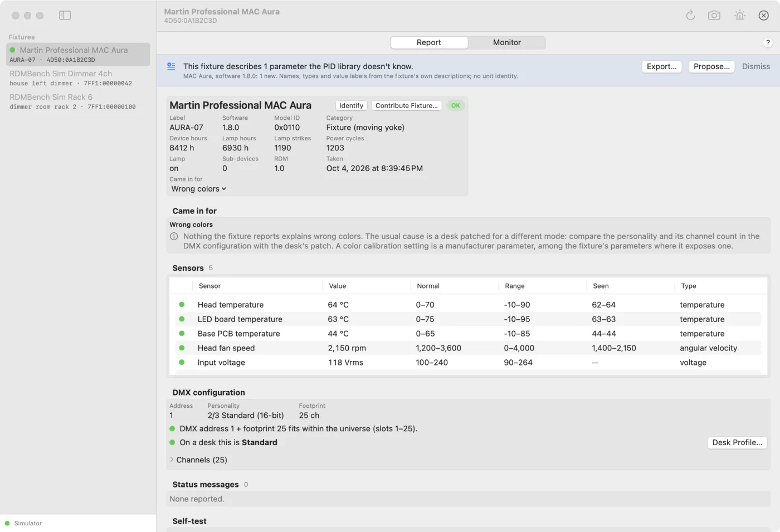Screen dimensions: 780x532
Task: Click the '2,150 rpm' value cell
Action: (x=347, y=348)
